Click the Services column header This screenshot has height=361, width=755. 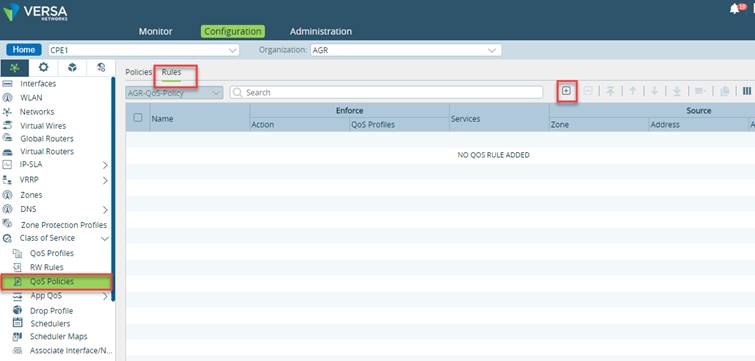466,118
